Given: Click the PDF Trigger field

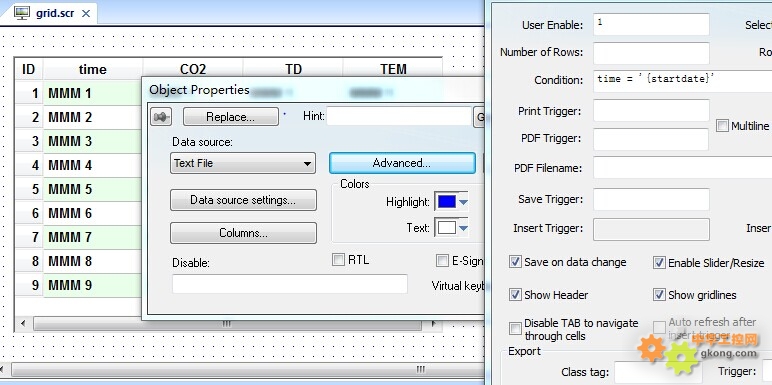Looking at the screenshot, I should coord(651,140).
